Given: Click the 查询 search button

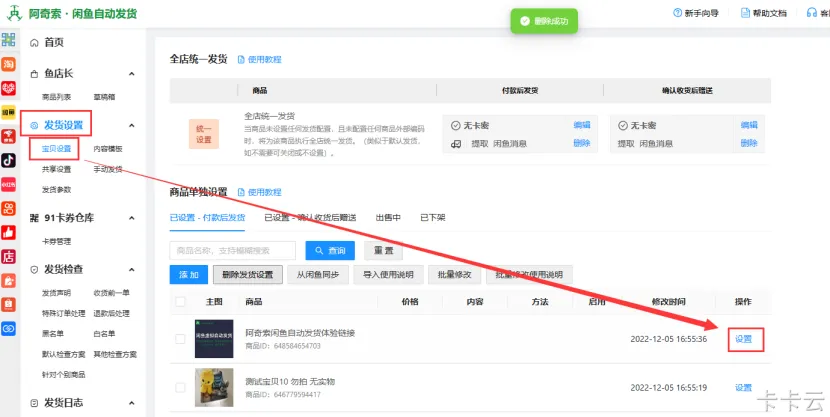Looking at the screenshot, I should pyautogui.click(x=330, y=250).
